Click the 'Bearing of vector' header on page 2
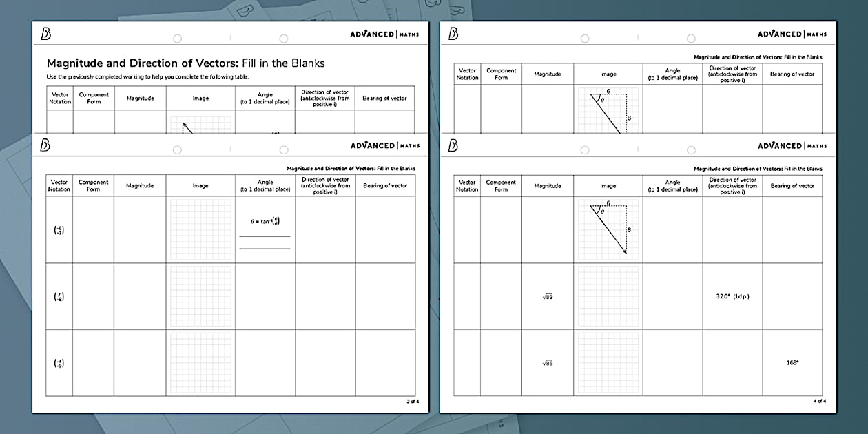This screenshot has width=868, height=434. click(385, 186)
